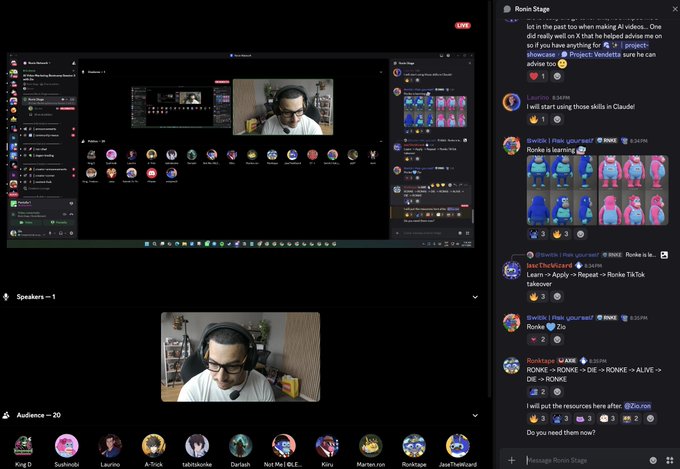Screen dimensions: 680x469
Task: Close the Ronin Stage chat panel
Action: 676,9
